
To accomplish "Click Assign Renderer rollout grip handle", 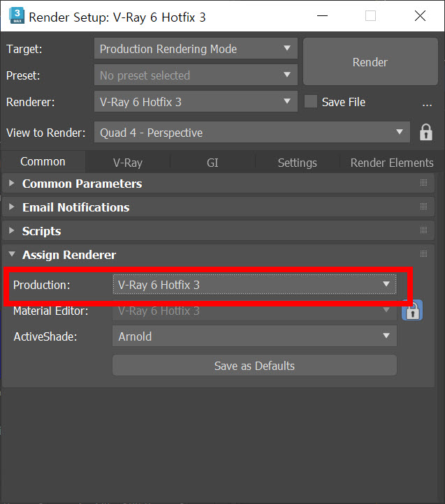I will [x=423, y=254].
